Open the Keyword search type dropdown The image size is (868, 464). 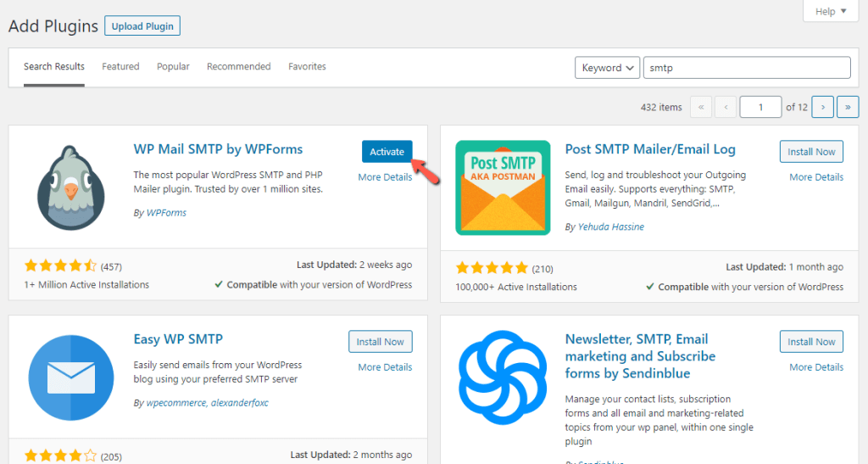coord(607,68)
